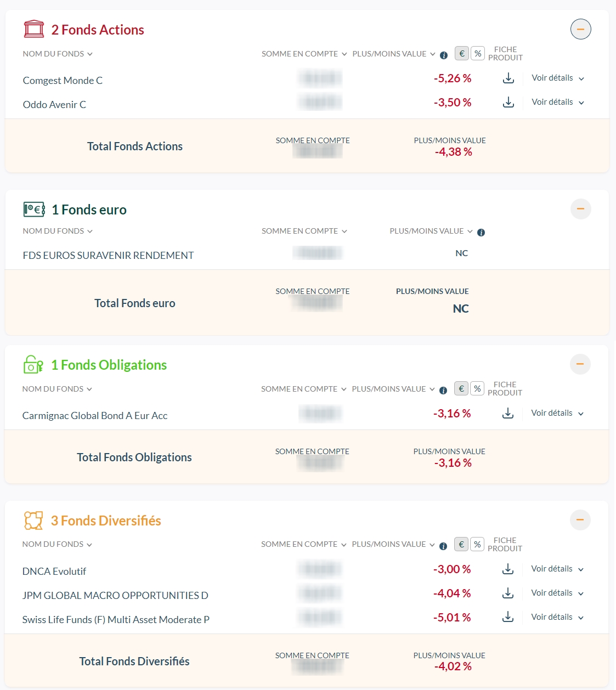
Task: Download the Carmignac Global Bond product sheet
Action: [508, 414]
